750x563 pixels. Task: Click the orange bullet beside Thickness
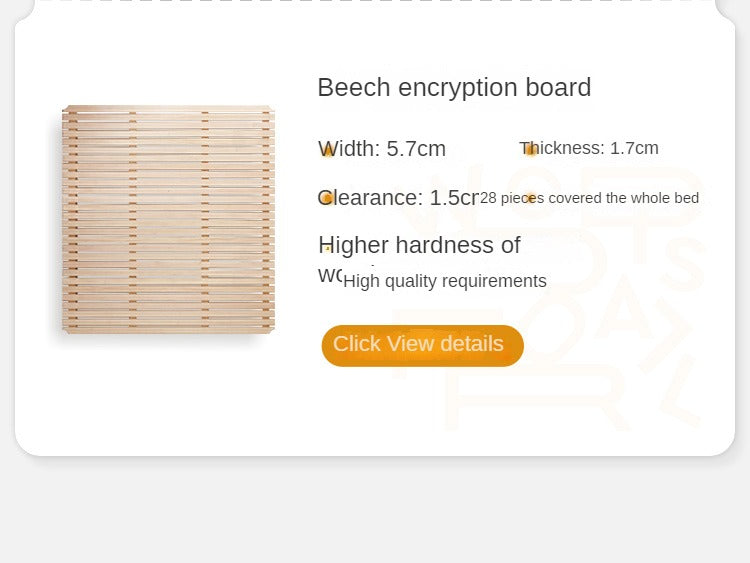(531, 150)
